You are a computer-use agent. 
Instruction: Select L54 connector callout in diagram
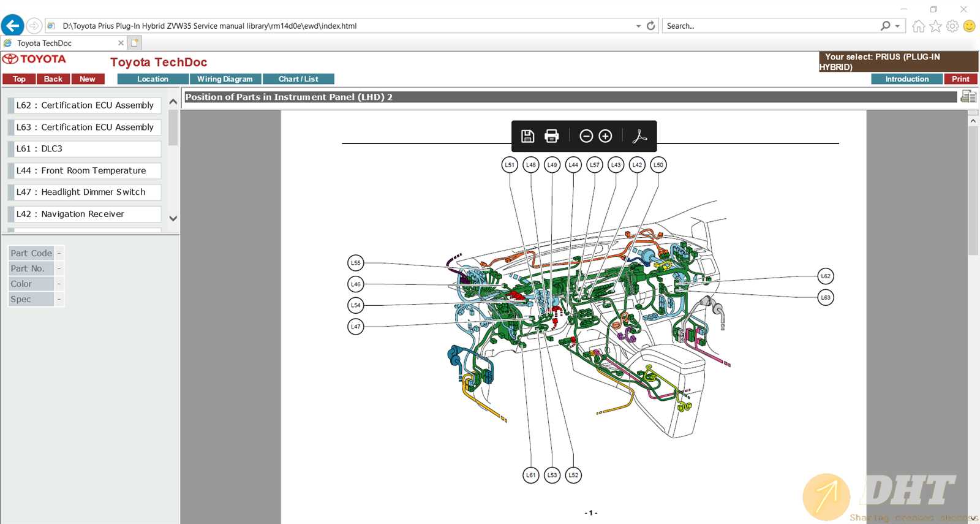point(356,305)
